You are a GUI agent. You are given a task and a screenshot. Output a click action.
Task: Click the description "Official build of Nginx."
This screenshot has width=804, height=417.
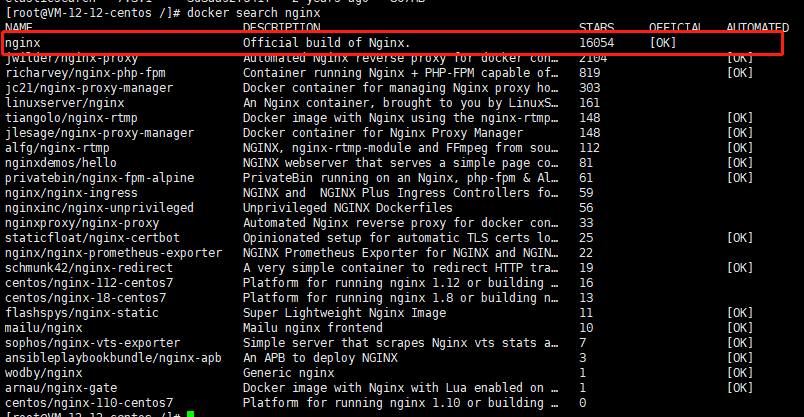tap(327, 43)
